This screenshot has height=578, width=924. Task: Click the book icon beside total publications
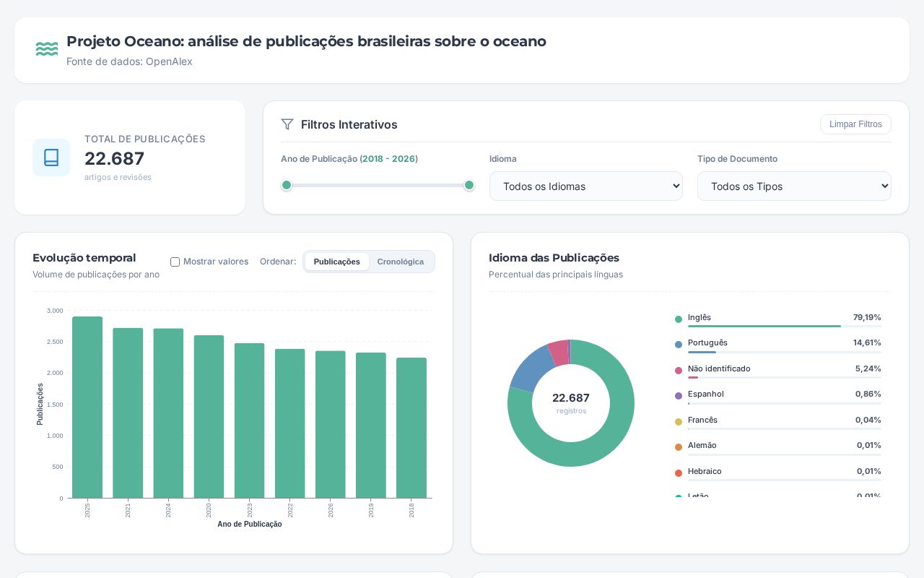tap(51, 158)
